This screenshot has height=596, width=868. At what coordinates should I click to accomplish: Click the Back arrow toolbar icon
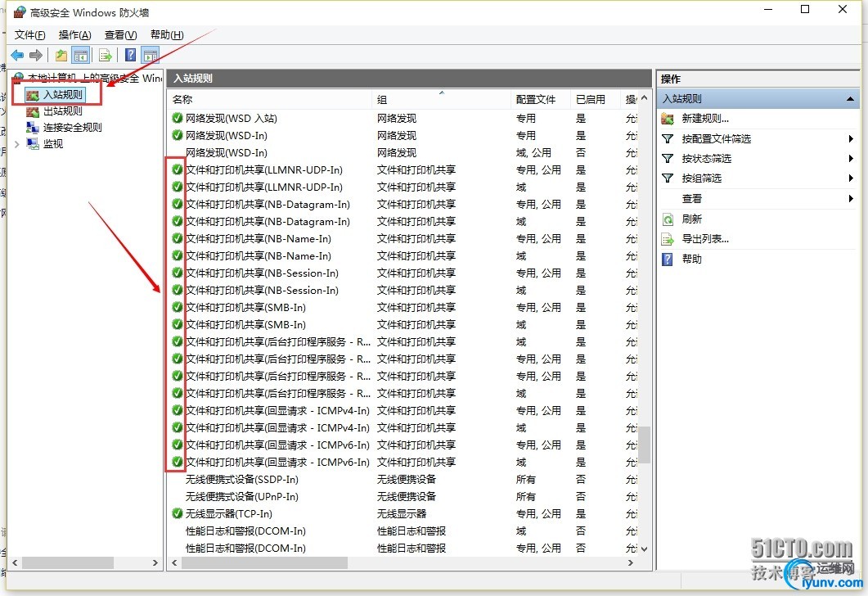pos(17,56)
